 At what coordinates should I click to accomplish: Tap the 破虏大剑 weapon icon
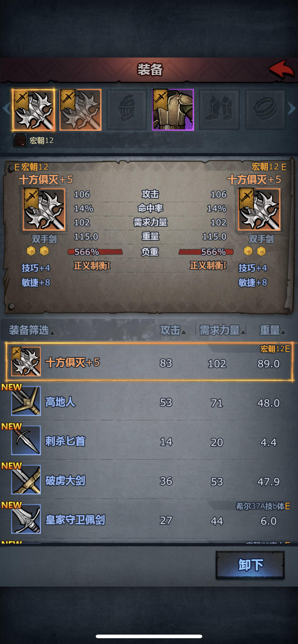point(26,480)
